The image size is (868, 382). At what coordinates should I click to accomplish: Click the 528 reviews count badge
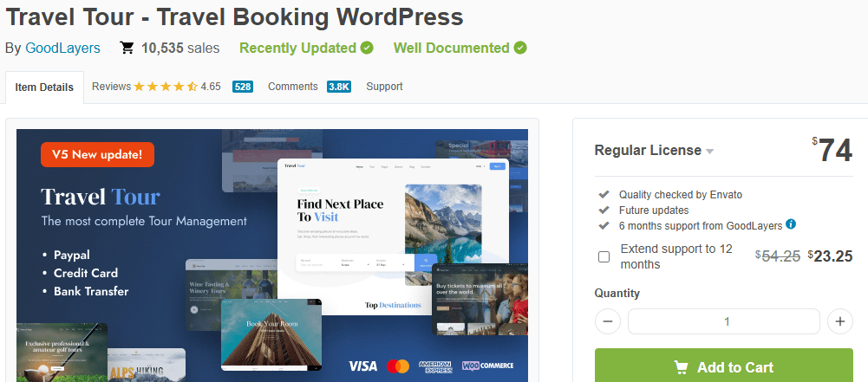(x=243, y=87)
